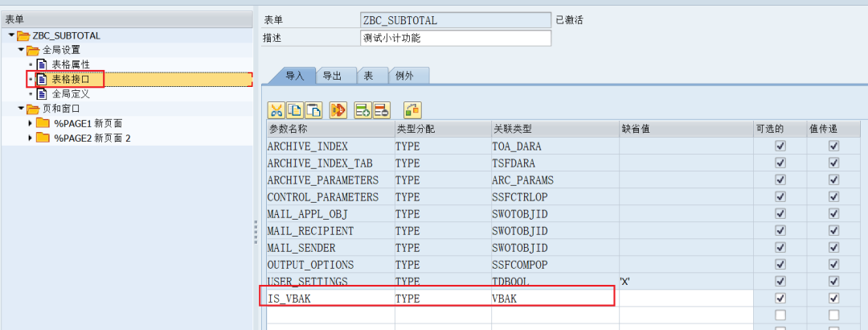The image size is (868, 330).
Task: Click the 类型分配 column header
Action: click(x=443, y=130)
